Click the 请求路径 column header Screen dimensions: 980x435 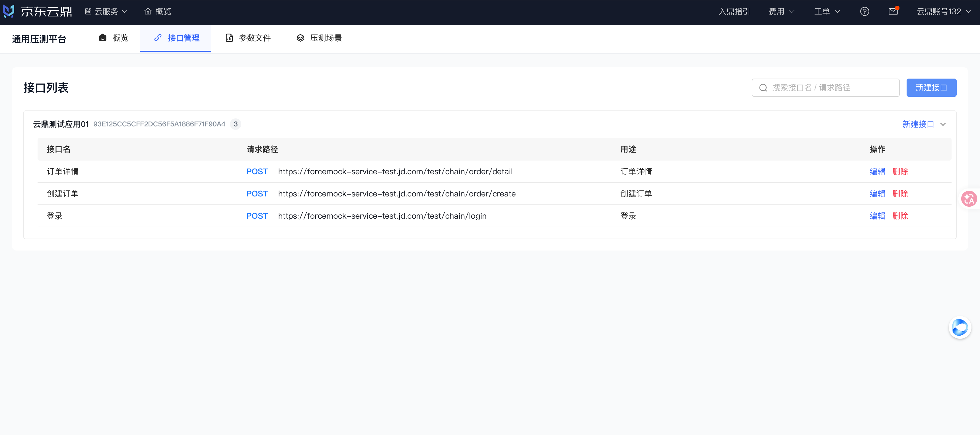(262, 149)
